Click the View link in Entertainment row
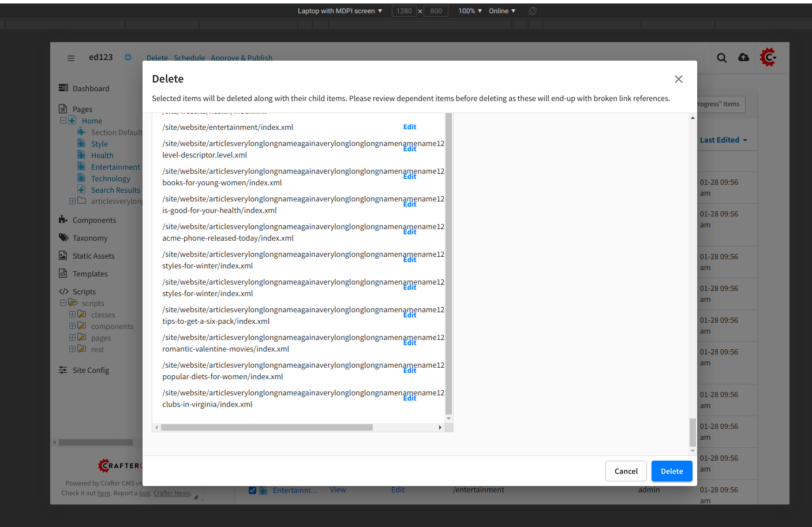Viewport: 812px width, 527px height. pos(338,490)
